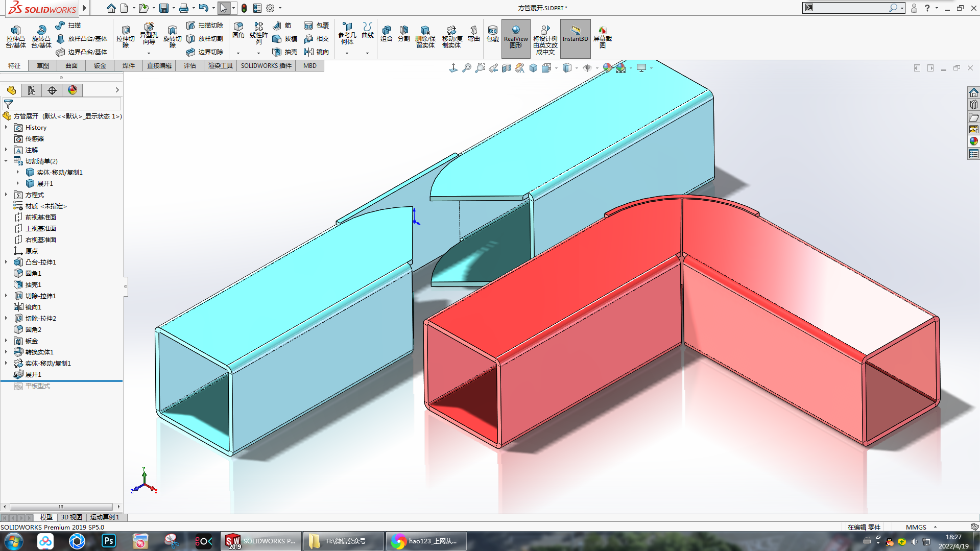Expand the 钣金 sheet metal node
Screen dimensions: 980x551
[x=6, y=341]
